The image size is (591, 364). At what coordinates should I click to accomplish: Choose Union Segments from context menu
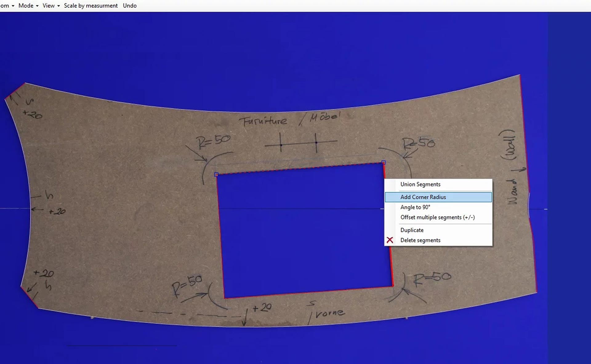click(x=420, y=184)
